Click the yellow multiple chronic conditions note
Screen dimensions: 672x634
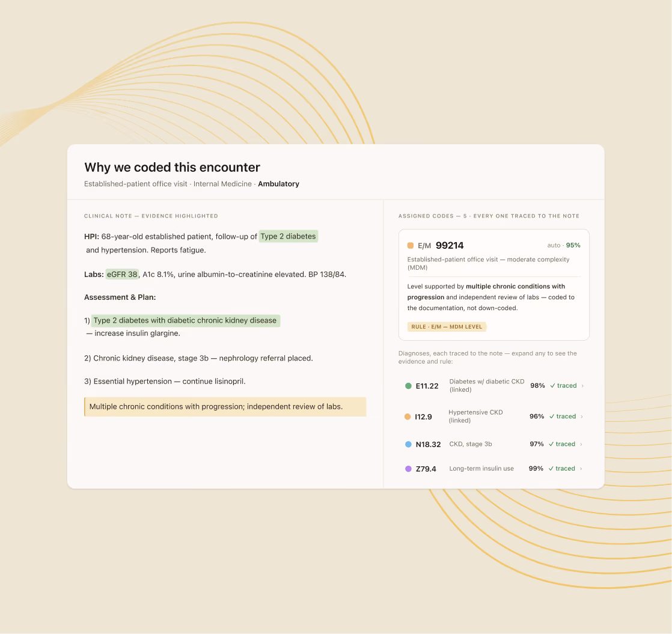225,406
